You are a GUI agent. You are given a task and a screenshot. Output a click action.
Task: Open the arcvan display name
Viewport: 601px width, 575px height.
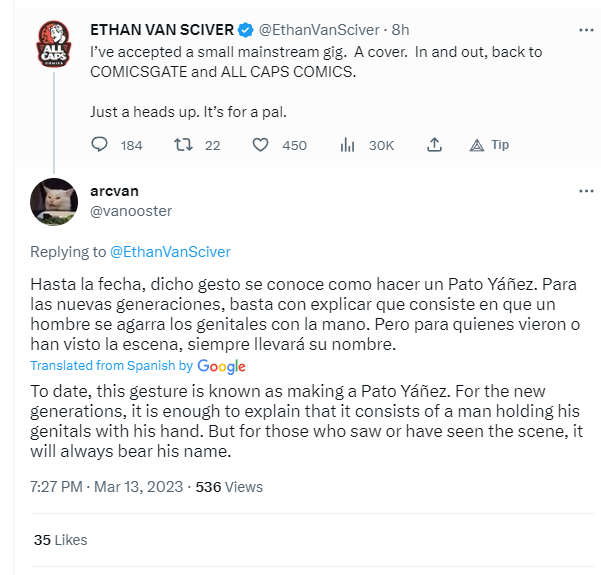click(x=114, y=191)
